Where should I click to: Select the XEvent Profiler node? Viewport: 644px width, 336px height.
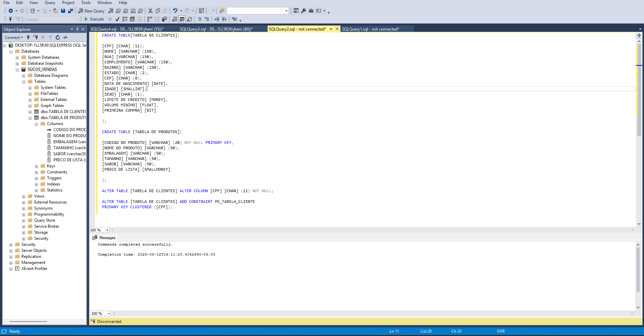34,269
